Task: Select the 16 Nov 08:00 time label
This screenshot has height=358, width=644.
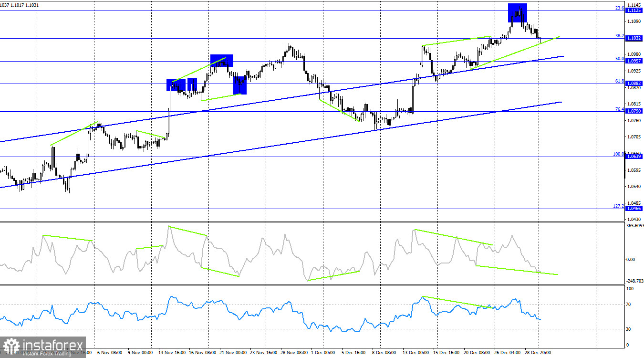Action: coord(203,353)
